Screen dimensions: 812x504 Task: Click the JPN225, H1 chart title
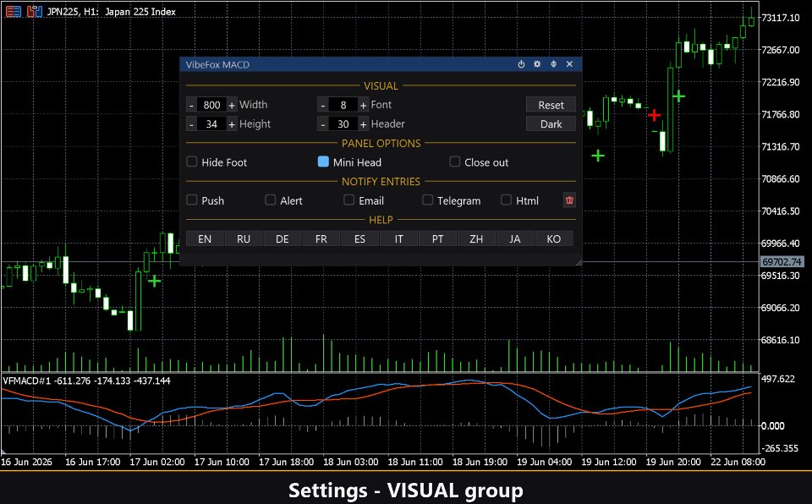pyautogui.click(x=111, y=11)
